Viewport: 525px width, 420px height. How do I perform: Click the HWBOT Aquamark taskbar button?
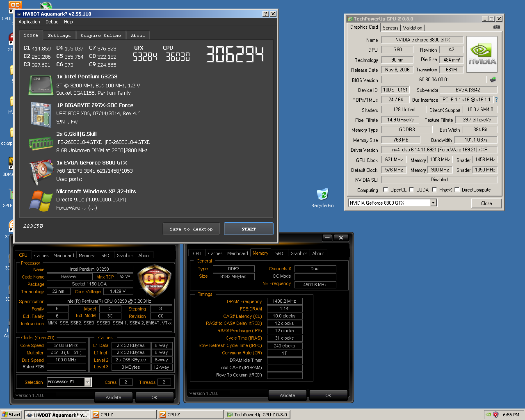[x=57, y=415]
